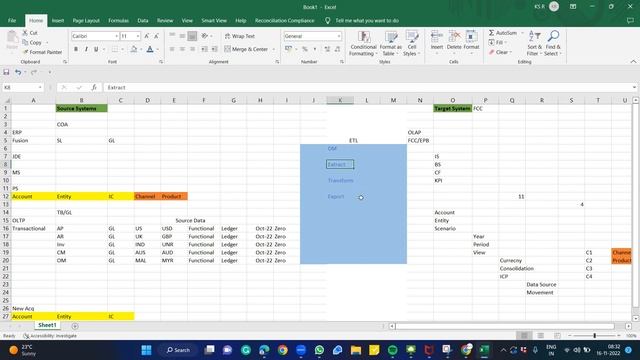Click the zoom slider handle
Image resolution: width=640 pixels, height=360 pixels.
coord(595,336)
